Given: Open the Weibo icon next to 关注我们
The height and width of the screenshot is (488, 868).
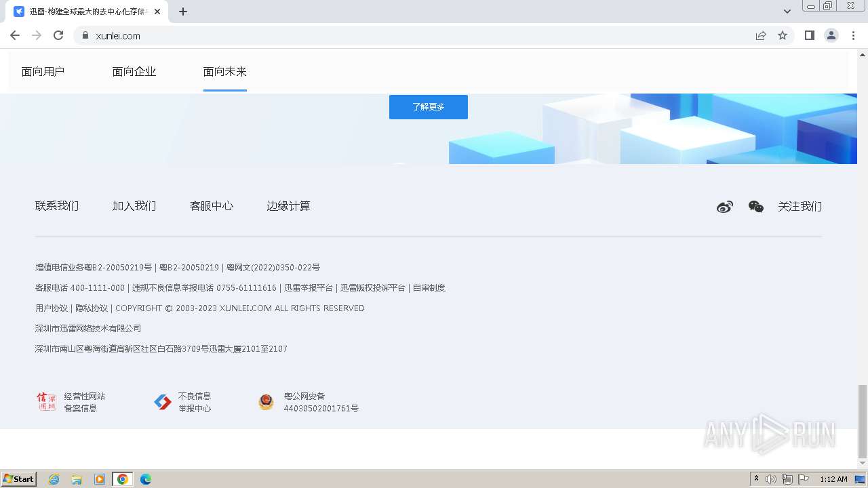Looking at the screenshot, I should [x=725, y=207].
